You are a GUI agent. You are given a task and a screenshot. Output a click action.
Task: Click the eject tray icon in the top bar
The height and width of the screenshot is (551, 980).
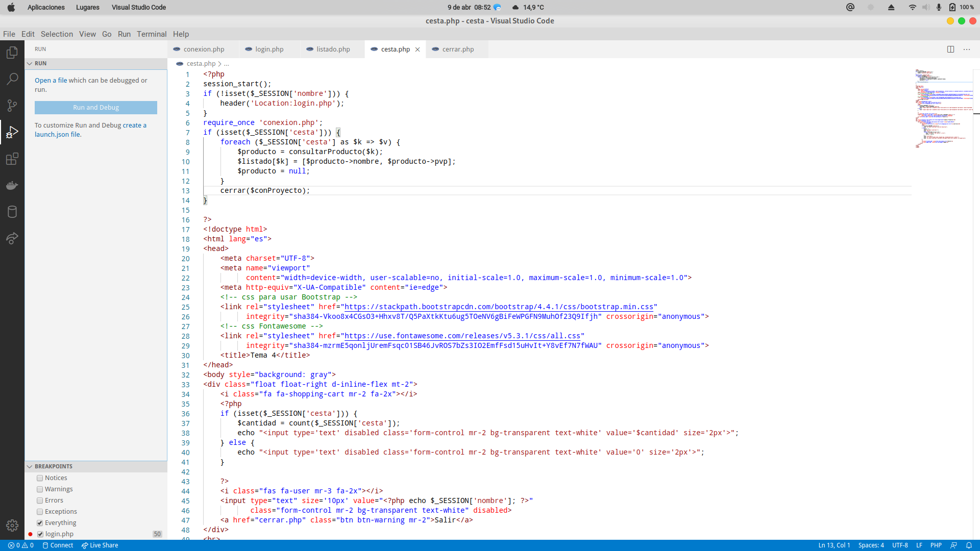click(x=891, y=7)
